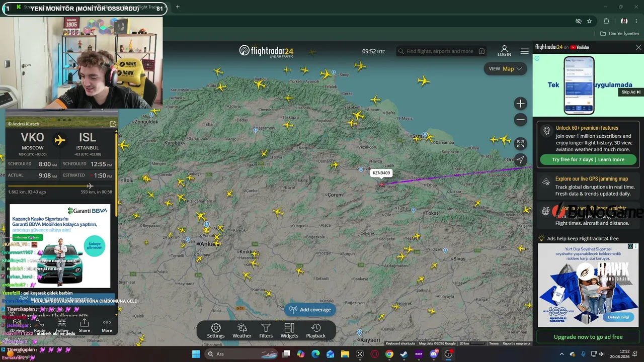The image size is (644, 362).
Task: Open the map Settings gear
Action: point(216,331)
